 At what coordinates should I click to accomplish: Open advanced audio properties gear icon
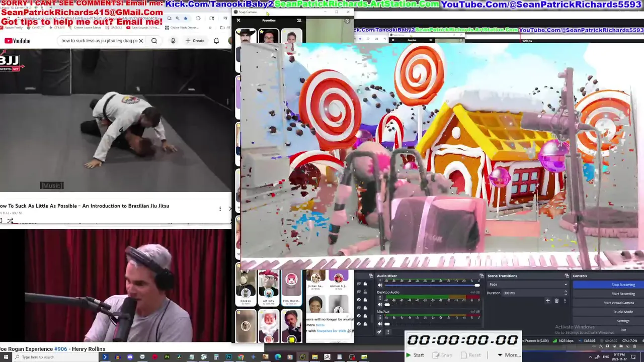(x=379, y=332)
